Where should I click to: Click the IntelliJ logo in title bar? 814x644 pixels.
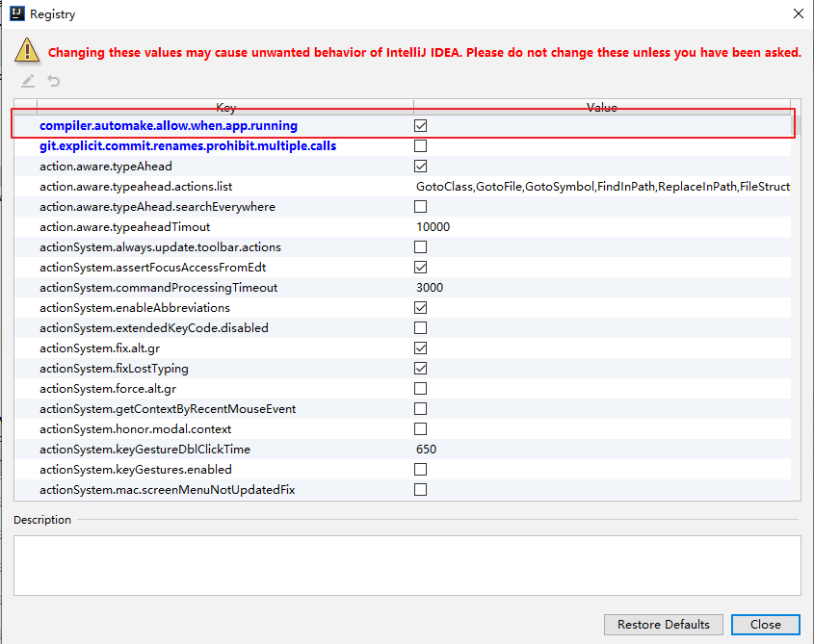[17, 13]
